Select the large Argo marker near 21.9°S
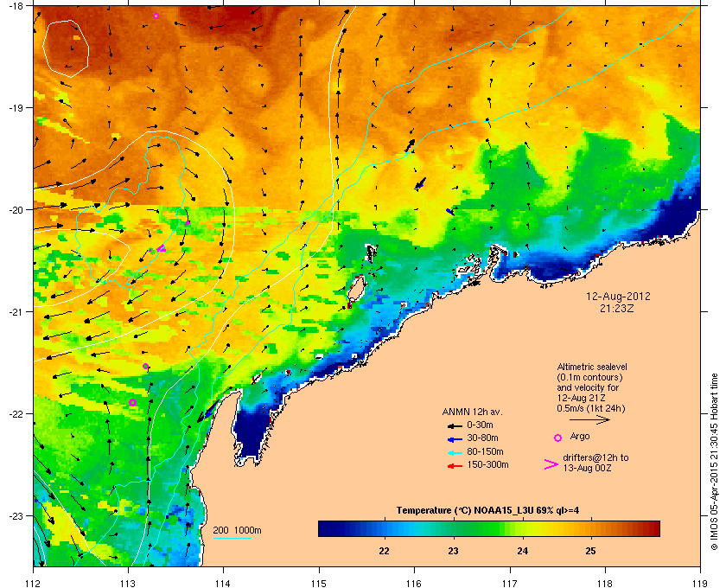 pyautogui.click(x=132, y=402)
